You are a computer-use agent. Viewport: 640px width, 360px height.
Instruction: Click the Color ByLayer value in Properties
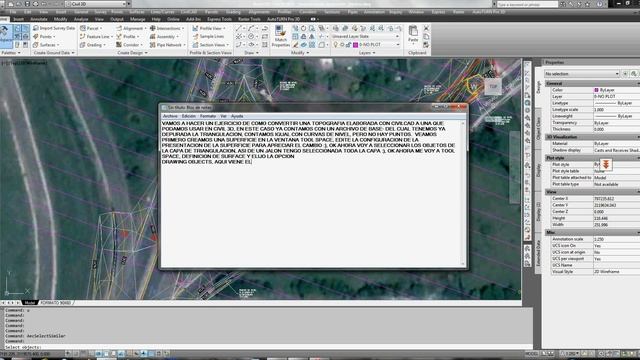[x=616, y=90]
